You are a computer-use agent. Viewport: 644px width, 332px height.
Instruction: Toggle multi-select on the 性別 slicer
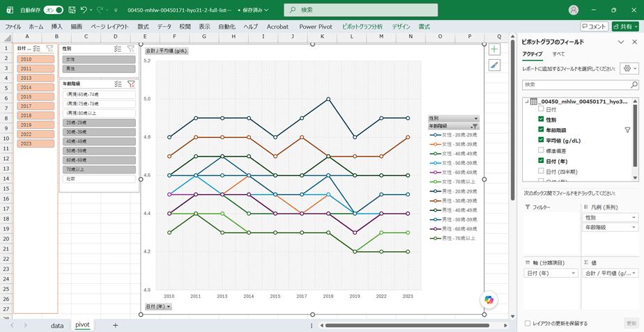[118, 49]
